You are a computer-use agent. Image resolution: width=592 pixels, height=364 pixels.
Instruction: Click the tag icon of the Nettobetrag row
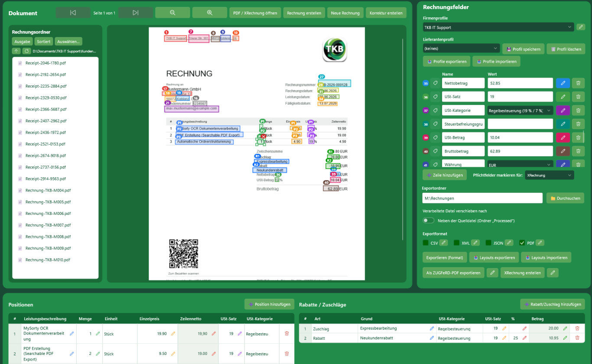[436, 83]
